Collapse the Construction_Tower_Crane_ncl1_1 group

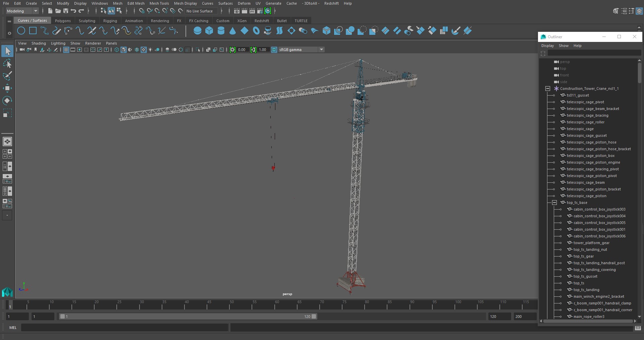(548, 89)
